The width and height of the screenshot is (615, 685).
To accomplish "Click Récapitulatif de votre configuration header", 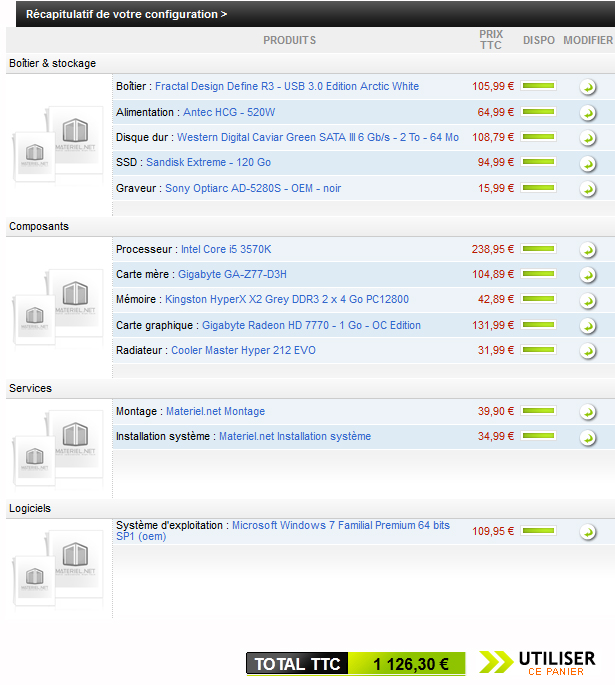I will point(126,14).
